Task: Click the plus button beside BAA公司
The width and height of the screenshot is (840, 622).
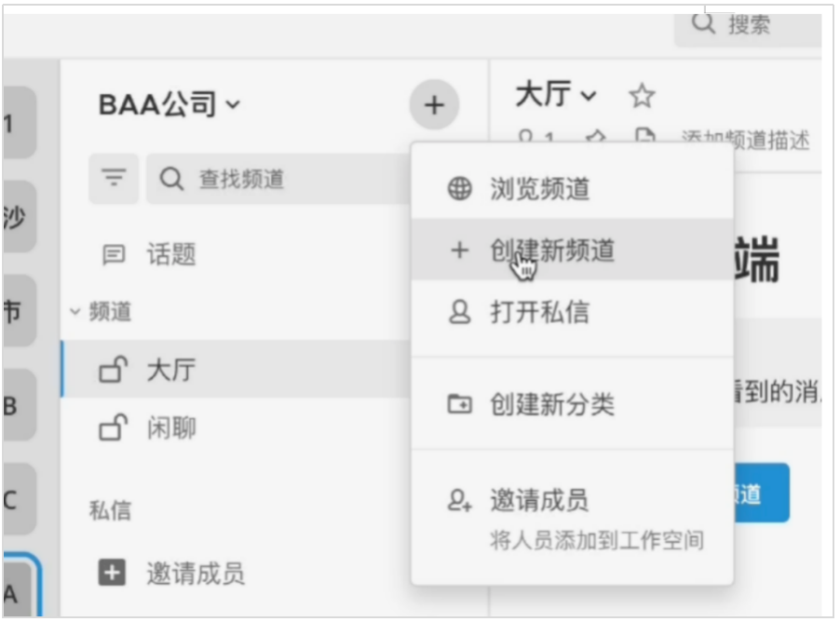Action: (x=434, y=105)
